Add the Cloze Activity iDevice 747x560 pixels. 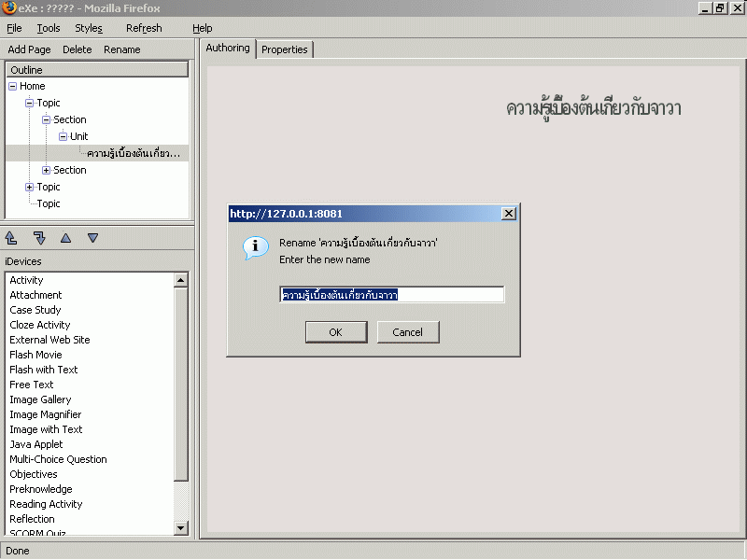[x=40, y=325]
